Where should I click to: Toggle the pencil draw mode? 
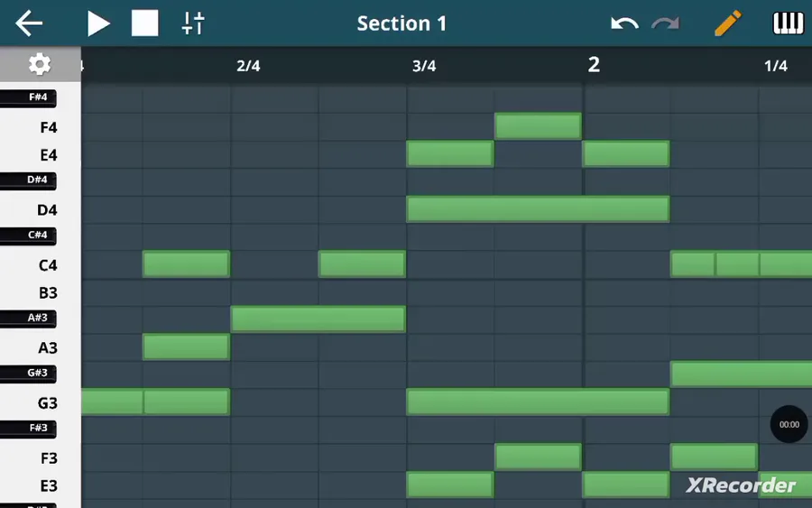727,23
